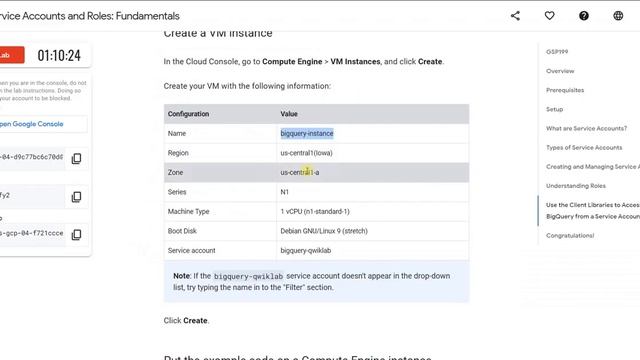
Task: Open Use the Client Libraries section
Action: (593, 211)
